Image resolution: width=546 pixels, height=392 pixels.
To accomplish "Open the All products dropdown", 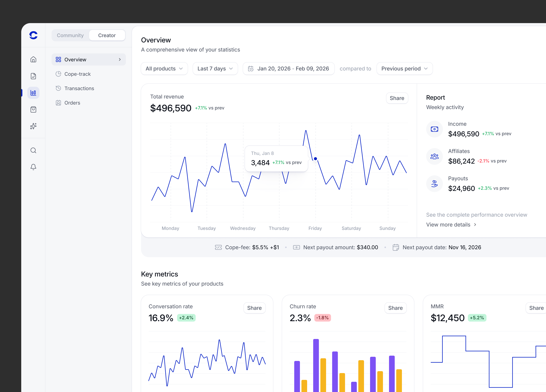I will [x=164, y=69].
